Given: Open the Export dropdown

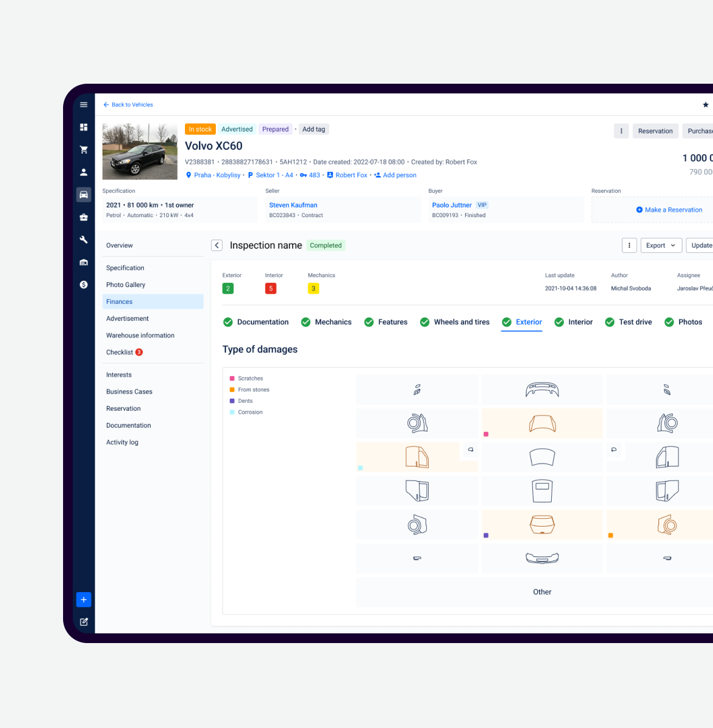Looking at the screenshot, I should pos(660,246).
